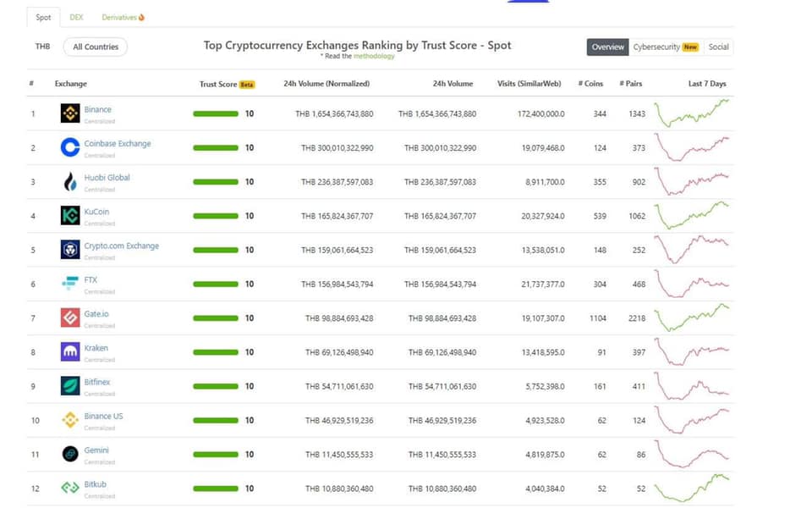Click the Binance US logo icon
812x508 pixels.
[70, 420]
